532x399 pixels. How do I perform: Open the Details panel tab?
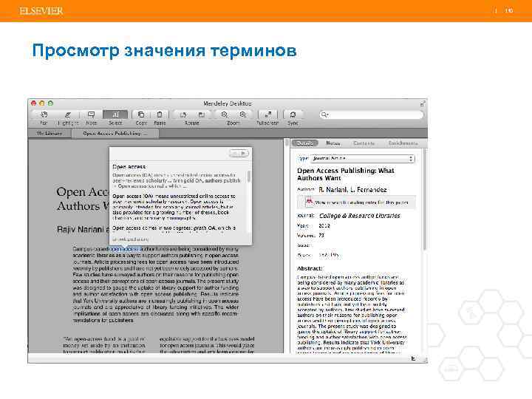[305, 143]
